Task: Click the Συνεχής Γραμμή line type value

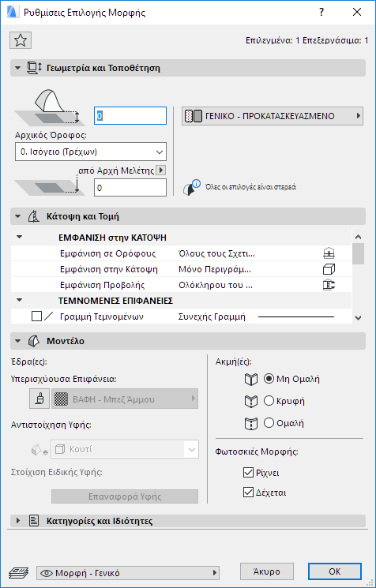Action: point(212,316)
